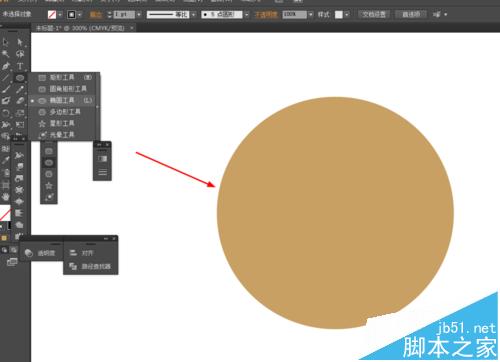Screen dimensions: 500x362
Task: Switch to the untitled document tab at 300%
Action: pyautogui.click(x=80, y=28)
